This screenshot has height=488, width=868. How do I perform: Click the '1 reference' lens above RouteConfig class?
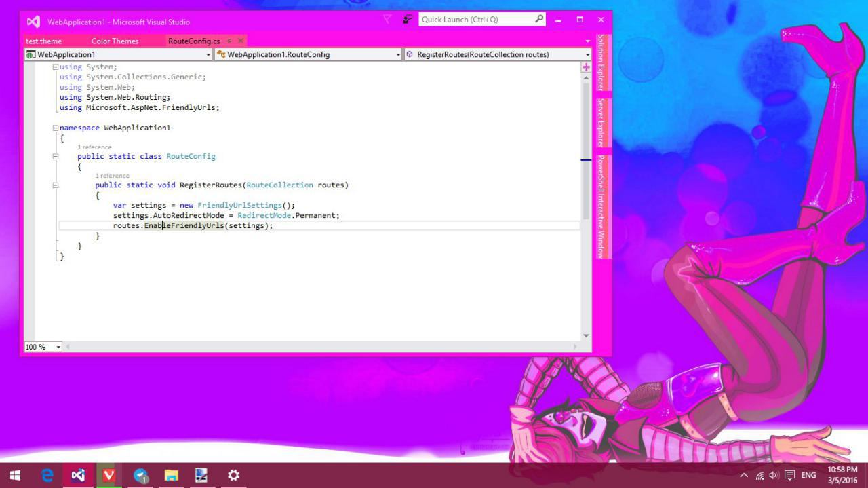pos(94,147)
